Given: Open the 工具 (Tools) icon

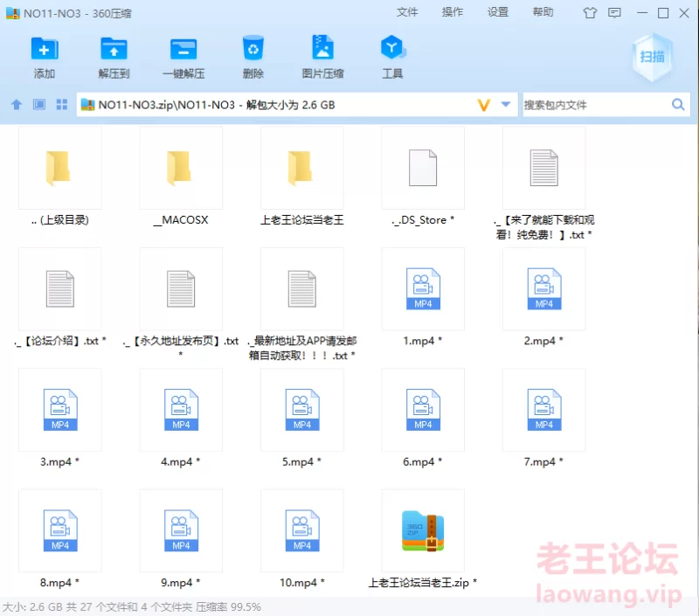Looking at the screenshot, I should pyautogui.click(x=392, y=47).
